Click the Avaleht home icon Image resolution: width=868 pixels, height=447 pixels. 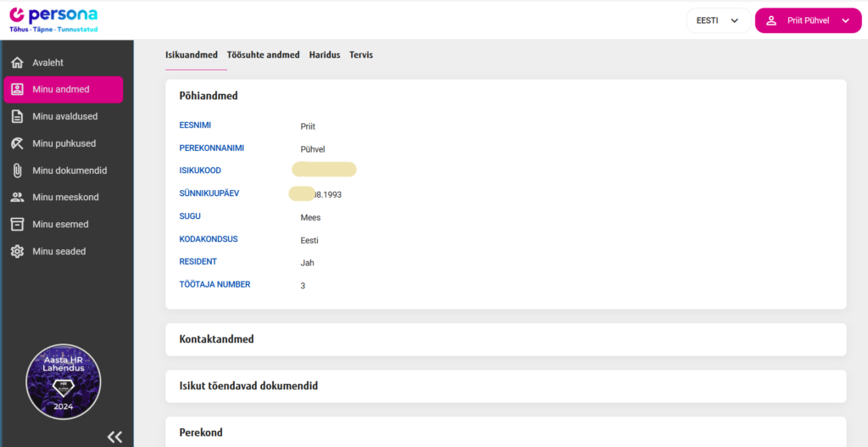[x=17, y=63]
